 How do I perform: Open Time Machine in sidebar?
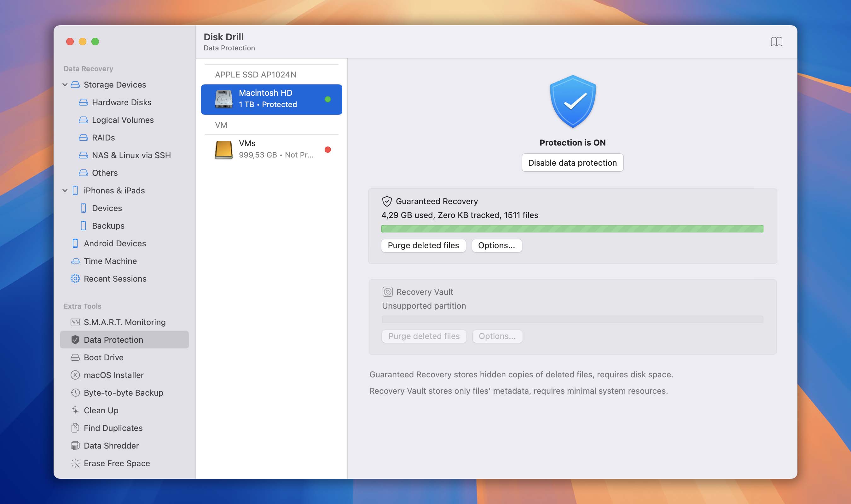[x=110, y=261]
